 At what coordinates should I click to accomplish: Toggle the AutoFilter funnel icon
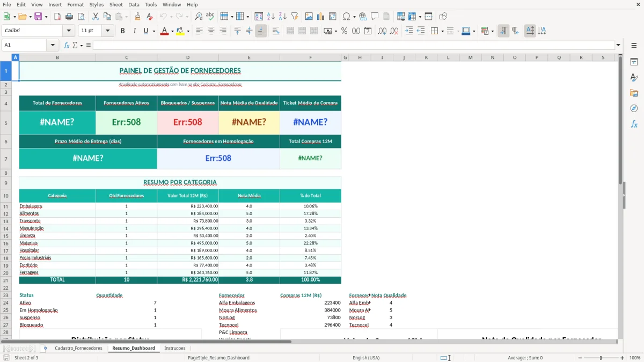[295, 17]
